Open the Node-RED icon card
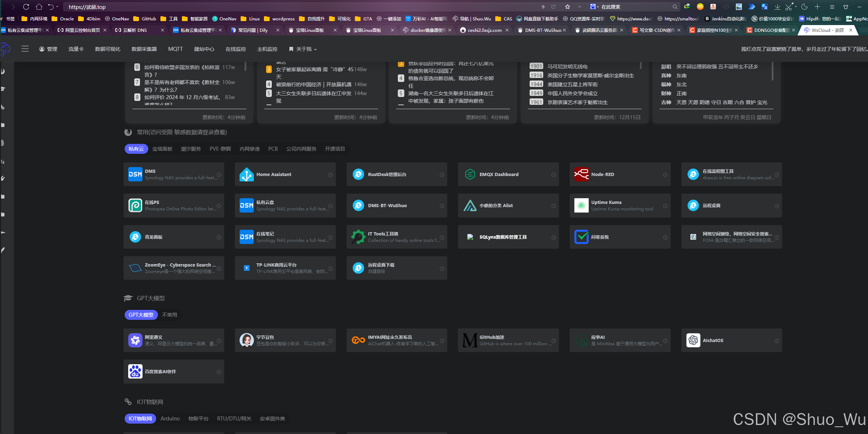This screenshot has height=434, width=868. coord(581,175)
